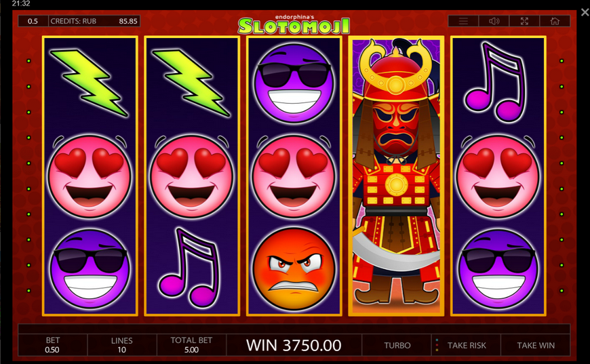Image resolution: width=590 pixels, height=364 pixels.
Task: Toggle fullscreen mode icon
Action: (524, 21)
